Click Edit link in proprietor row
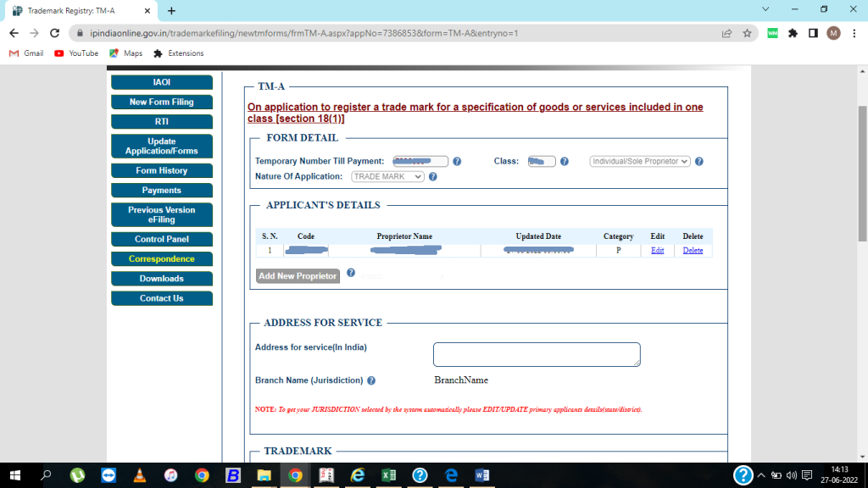 [657, 251]
